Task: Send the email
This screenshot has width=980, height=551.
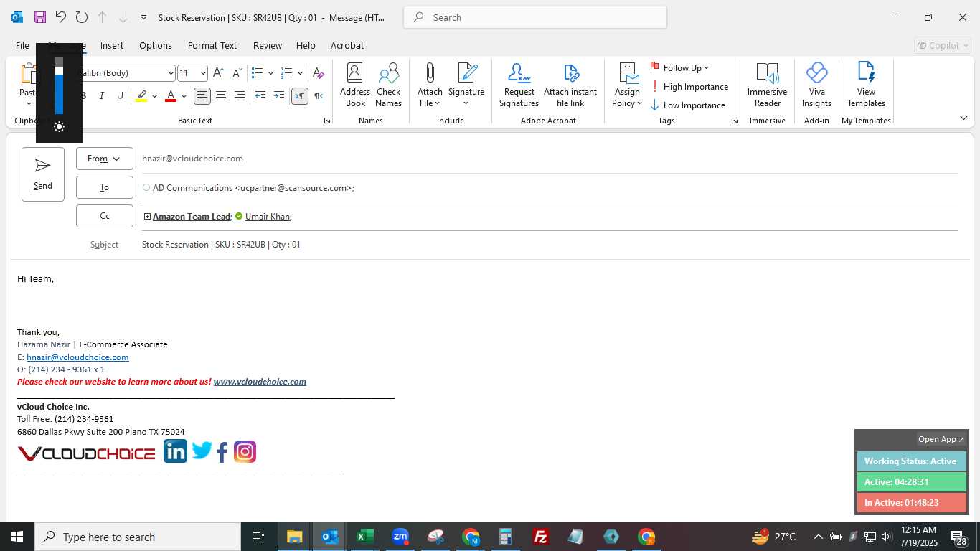Action: point(43,174)
